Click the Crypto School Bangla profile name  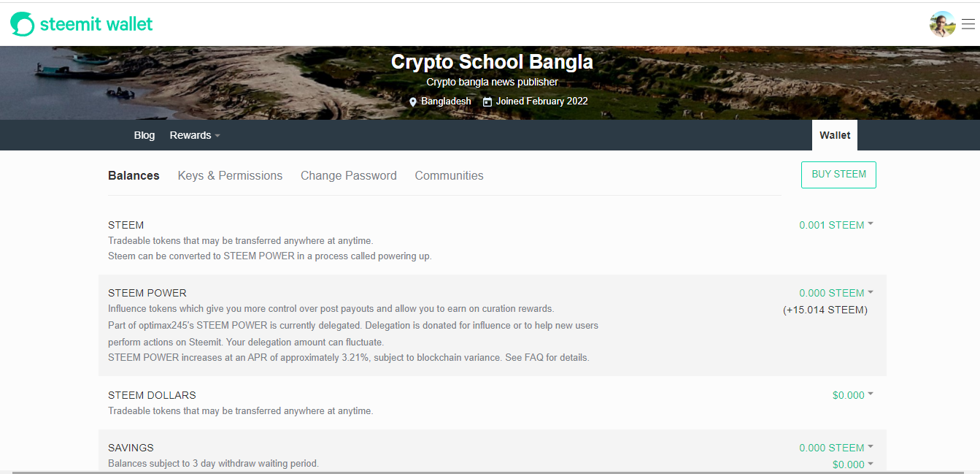click(x=492, y=62)
